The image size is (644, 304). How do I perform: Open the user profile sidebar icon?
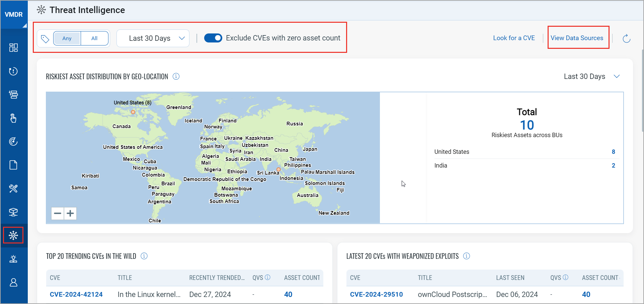pos(13,283)
